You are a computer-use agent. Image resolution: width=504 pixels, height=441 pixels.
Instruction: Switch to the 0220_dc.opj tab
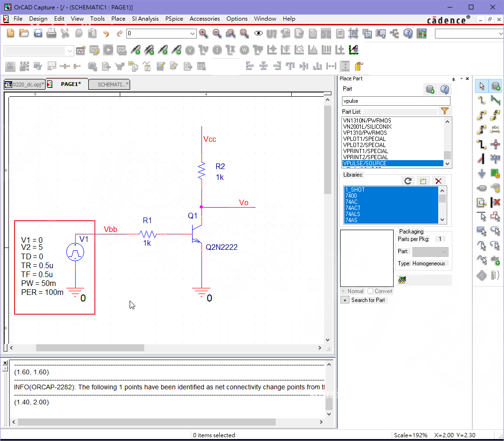click(25, 85)
